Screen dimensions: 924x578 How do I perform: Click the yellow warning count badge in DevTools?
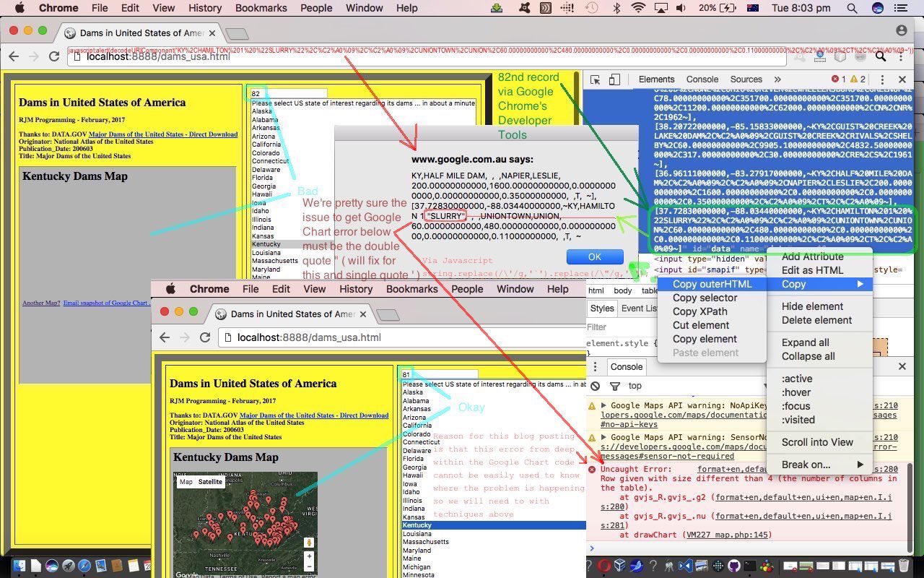(x=858, y=79)
